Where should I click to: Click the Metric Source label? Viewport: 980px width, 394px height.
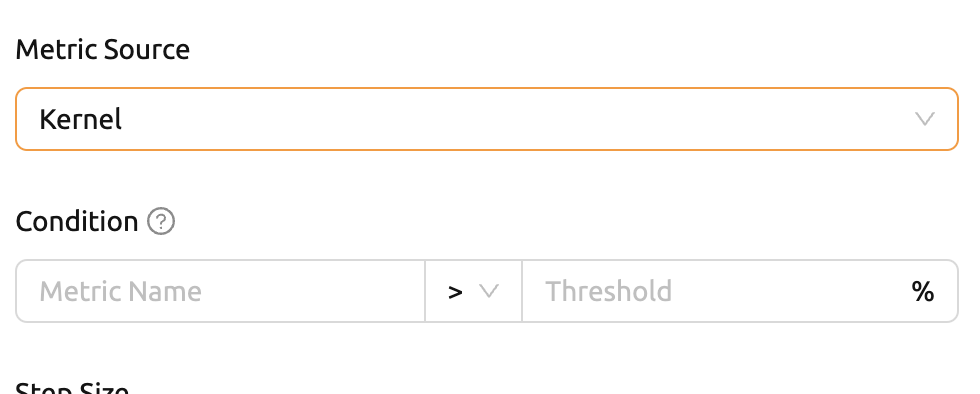point(102,49)
